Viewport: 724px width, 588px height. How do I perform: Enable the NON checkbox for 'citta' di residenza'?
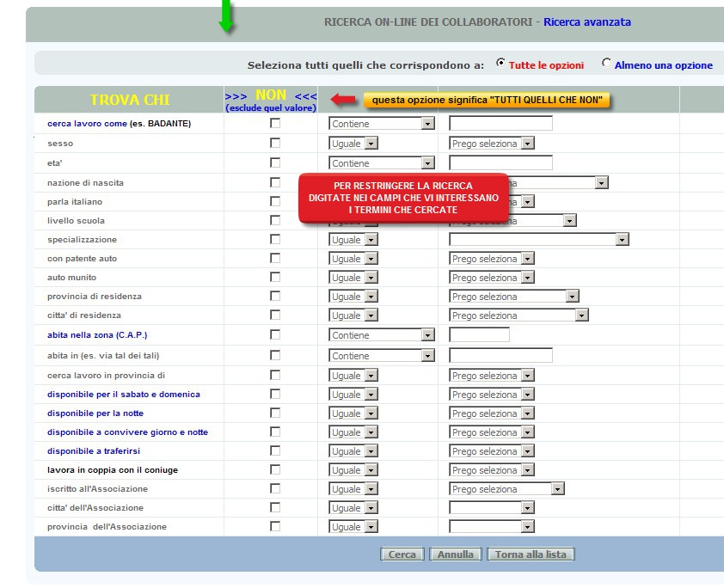(275, 315)
